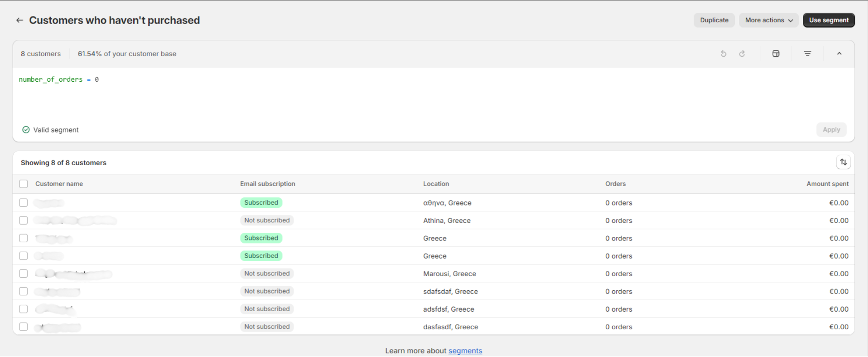Click the number_of_orders query text
This screenshot has width=868, height=357.
pyautogui.click(x=51, y=79)
